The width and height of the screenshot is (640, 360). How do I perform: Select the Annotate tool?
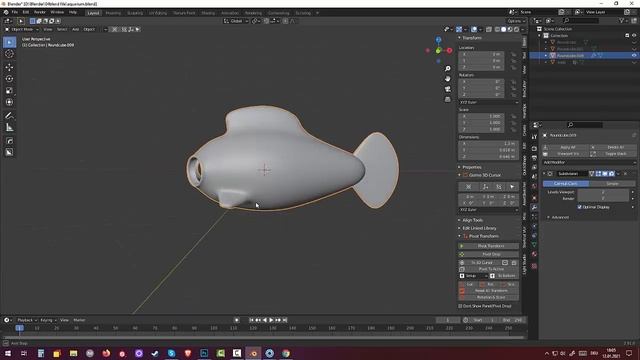pos(9,116)
